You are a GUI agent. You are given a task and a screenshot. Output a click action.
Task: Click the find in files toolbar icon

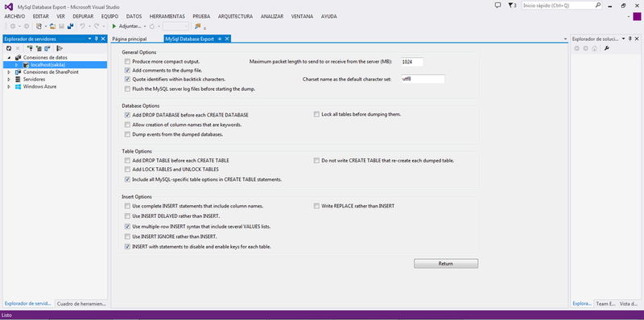click(197, 27)
